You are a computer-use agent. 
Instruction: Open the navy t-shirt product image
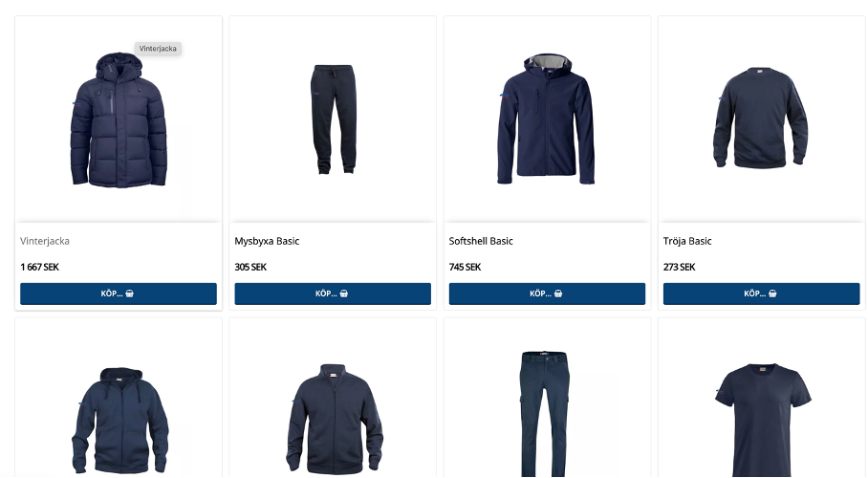click(x=763, y=420)
